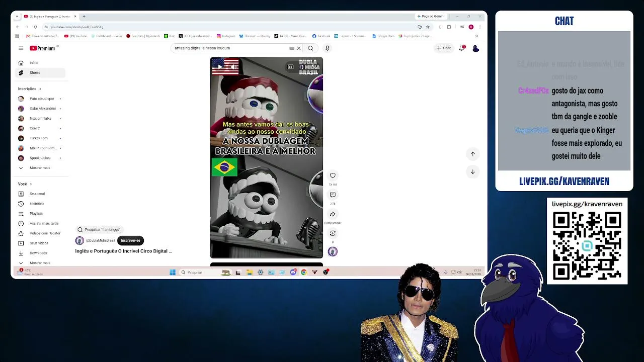Play the next Short preview below

click(267, 264)
